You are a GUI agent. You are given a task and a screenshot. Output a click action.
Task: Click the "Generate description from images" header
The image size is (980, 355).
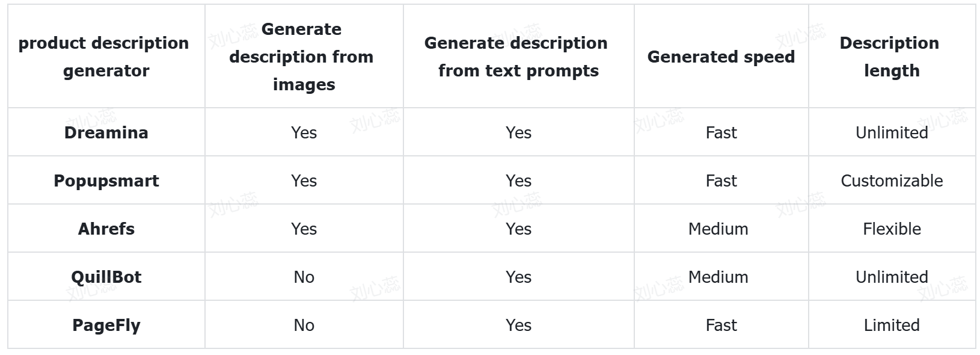click(302, 57)
